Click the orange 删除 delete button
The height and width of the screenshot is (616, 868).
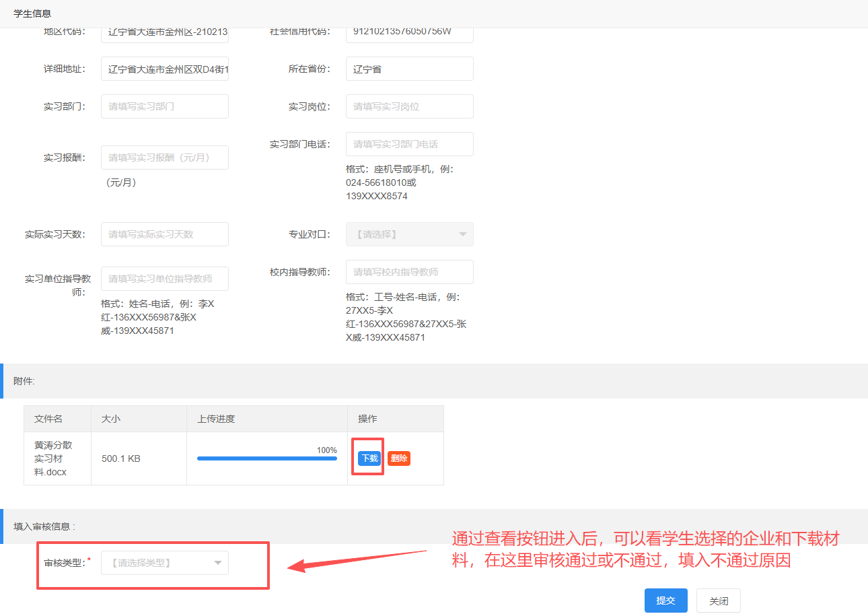coord(399,458)
